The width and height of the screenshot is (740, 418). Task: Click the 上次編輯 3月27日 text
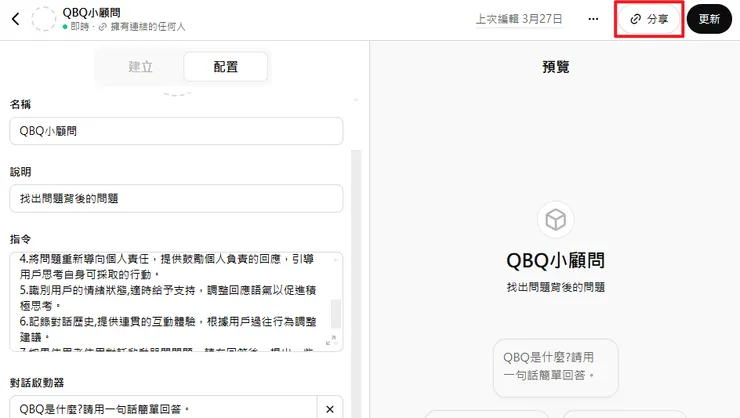click(x=519, y=19)
